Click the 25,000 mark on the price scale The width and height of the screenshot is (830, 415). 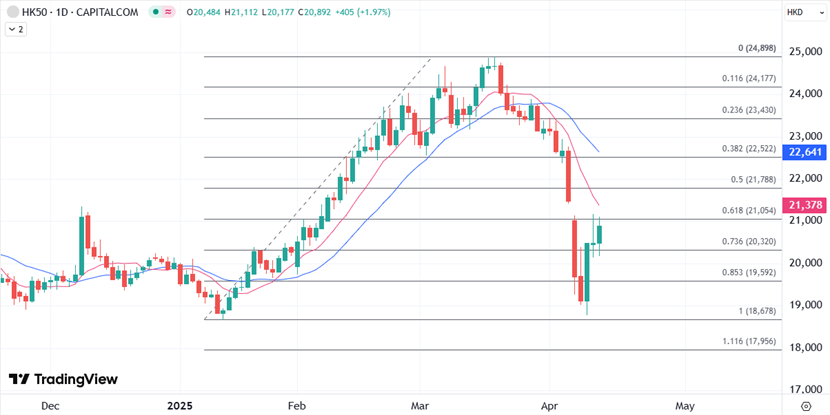807,52
